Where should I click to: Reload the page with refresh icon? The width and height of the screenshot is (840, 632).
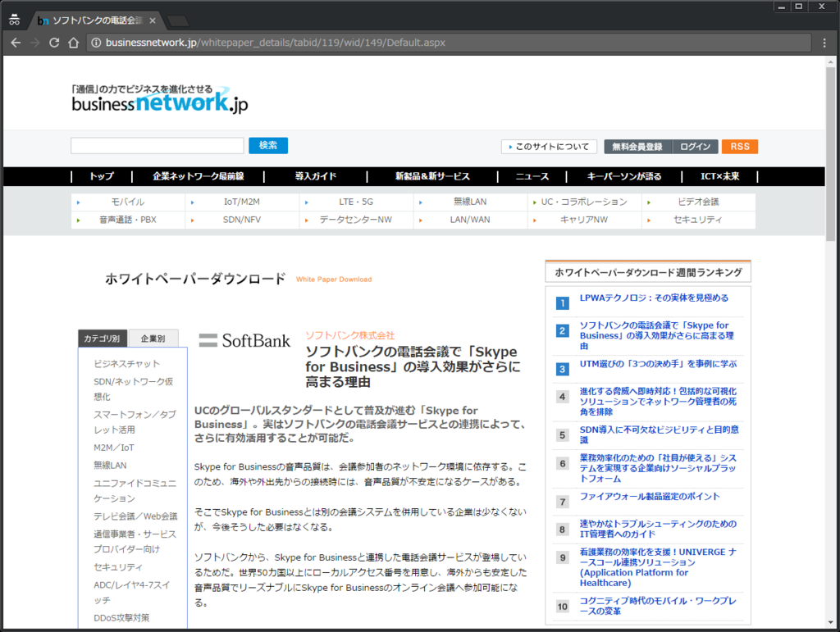coord(54,43)
